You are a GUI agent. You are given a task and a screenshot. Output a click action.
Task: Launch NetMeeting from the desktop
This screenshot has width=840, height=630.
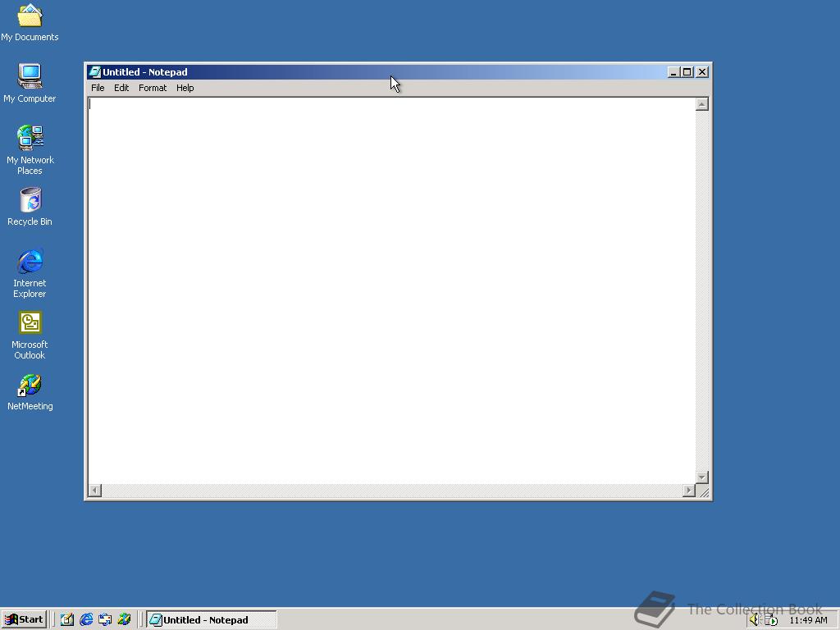click(x=30, y=384)
